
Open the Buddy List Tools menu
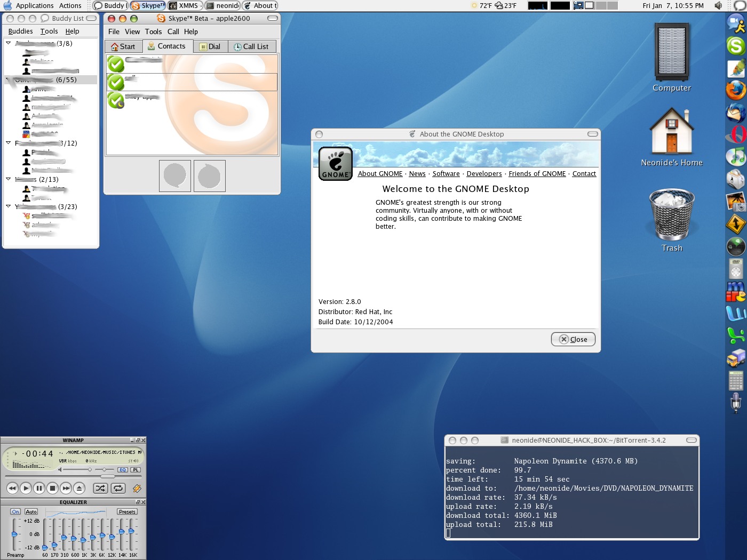click(49, 31)
